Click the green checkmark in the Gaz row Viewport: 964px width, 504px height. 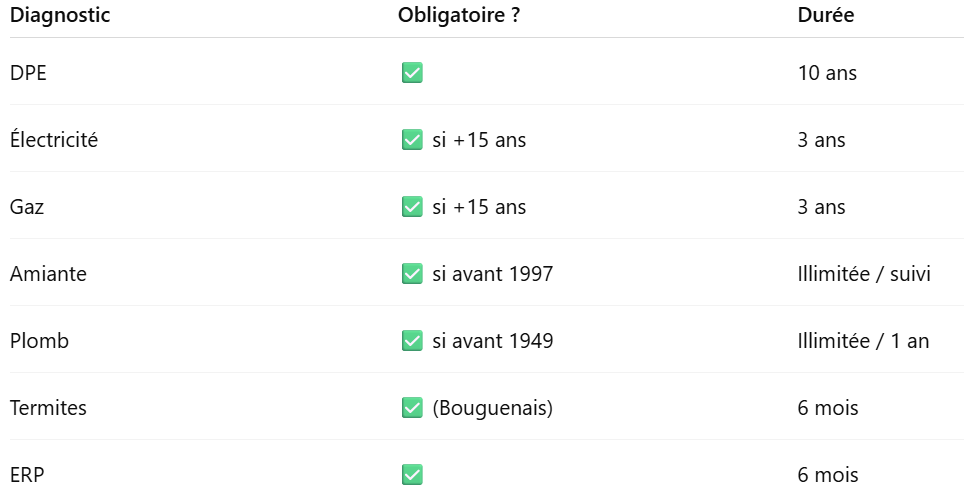pos(411,207)
